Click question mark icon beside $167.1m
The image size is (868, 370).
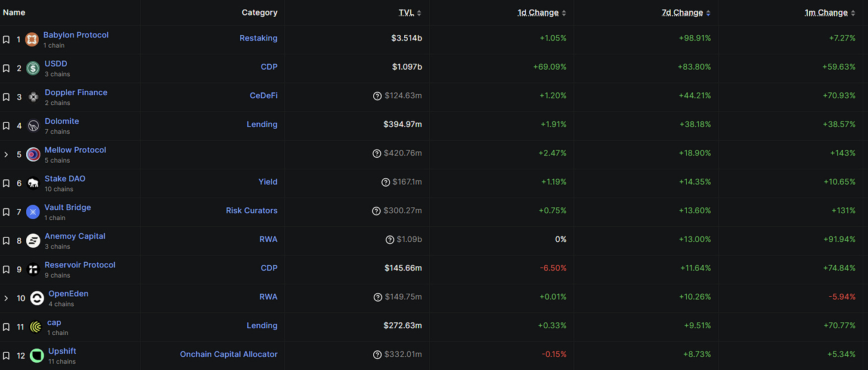coord(386,182)
